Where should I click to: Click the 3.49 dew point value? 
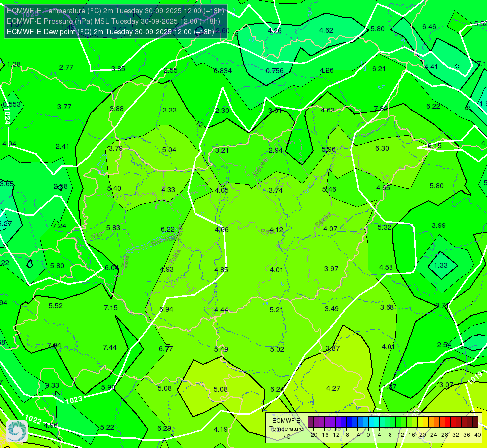click(332, 309)
